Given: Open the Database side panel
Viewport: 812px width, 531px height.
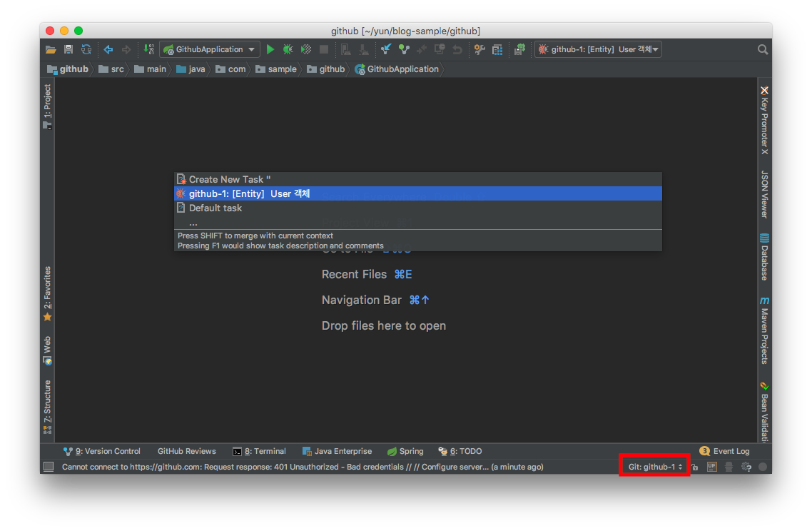Looking at the screenshot, I should pos(764,257).
